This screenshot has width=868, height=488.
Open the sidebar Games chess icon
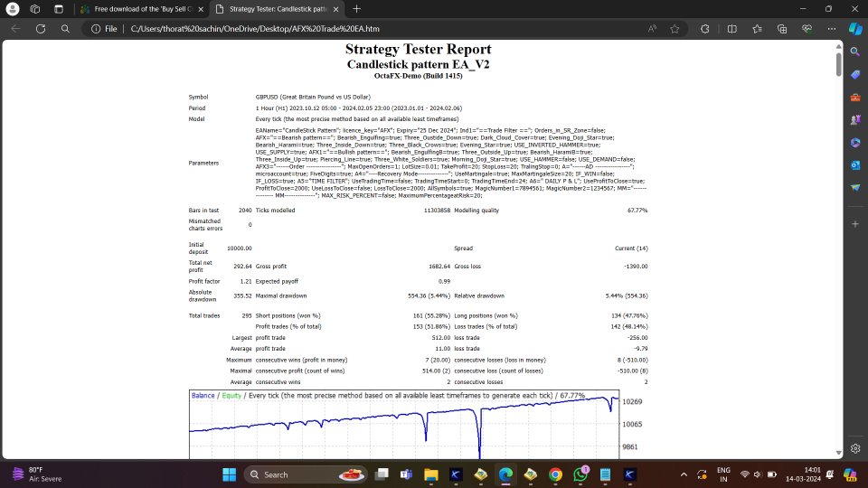pyautogui.click(x=855, y=119)
